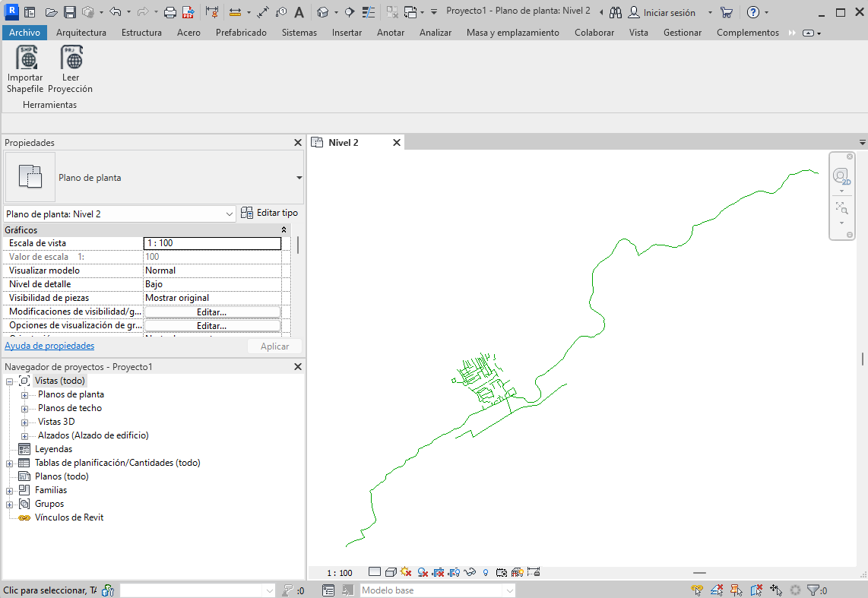This screenshot has width=868, height=598.
Task: Open the Visual Style icon in view control bar
Action: (390, 572)
